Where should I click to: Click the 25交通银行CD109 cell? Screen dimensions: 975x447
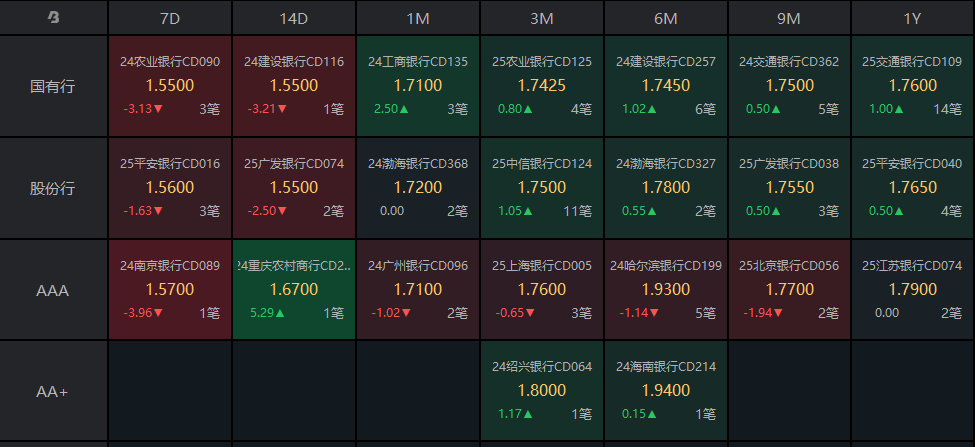(x=912, y=86)
